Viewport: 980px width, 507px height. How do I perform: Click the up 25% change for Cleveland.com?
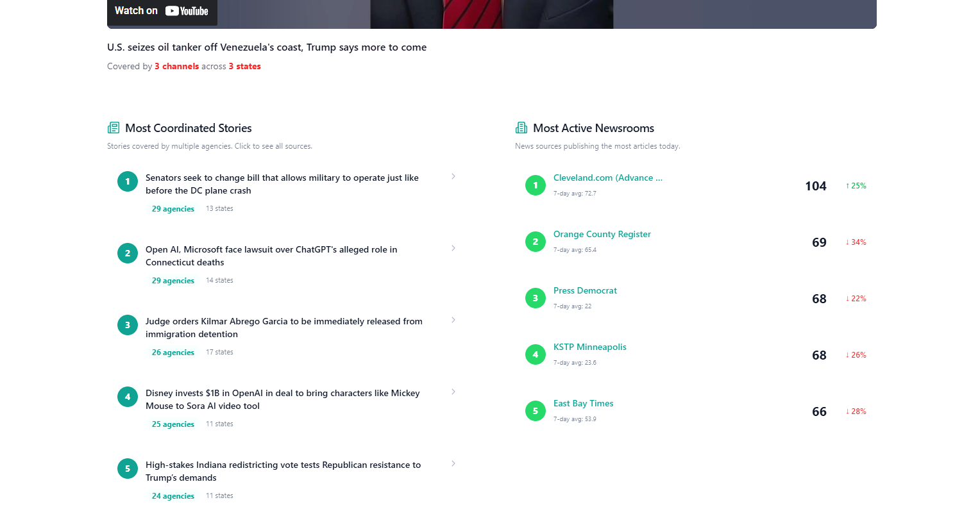coord(856,186)
